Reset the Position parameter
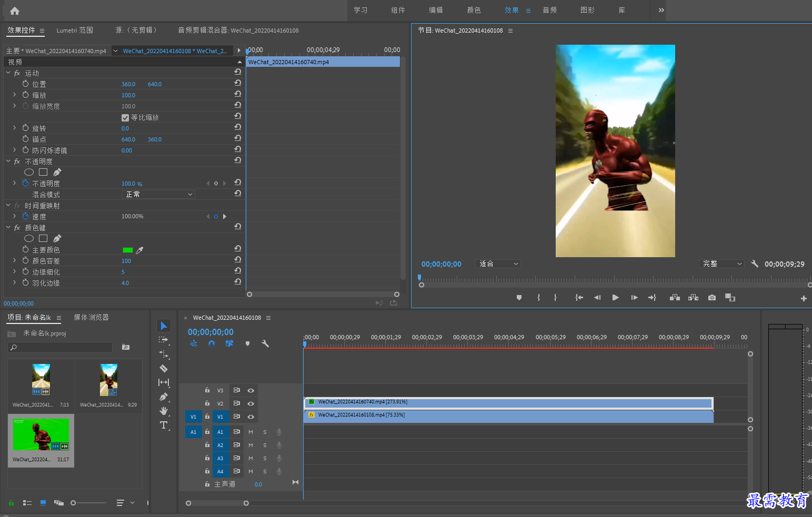This screenshot has width=812, height=517. [238, 84]
